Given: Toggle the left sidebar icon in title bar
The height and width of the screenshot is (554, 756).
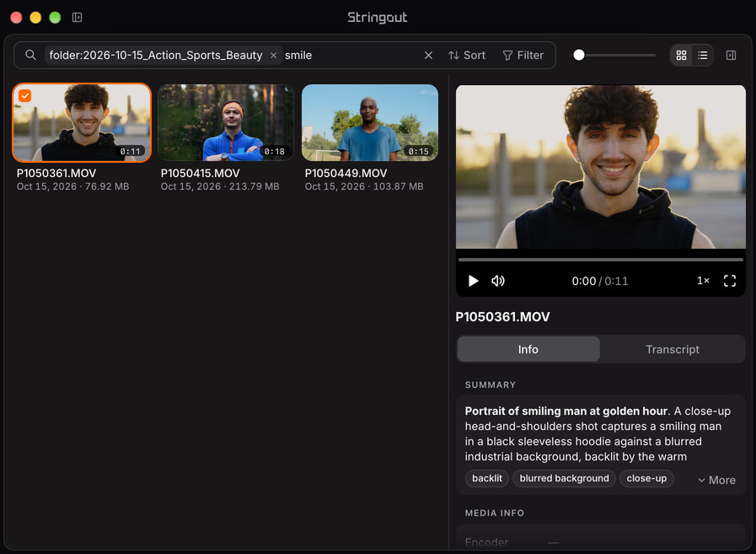Looking at the screenshot, I should pyautogui.click(x=78, y=18).
